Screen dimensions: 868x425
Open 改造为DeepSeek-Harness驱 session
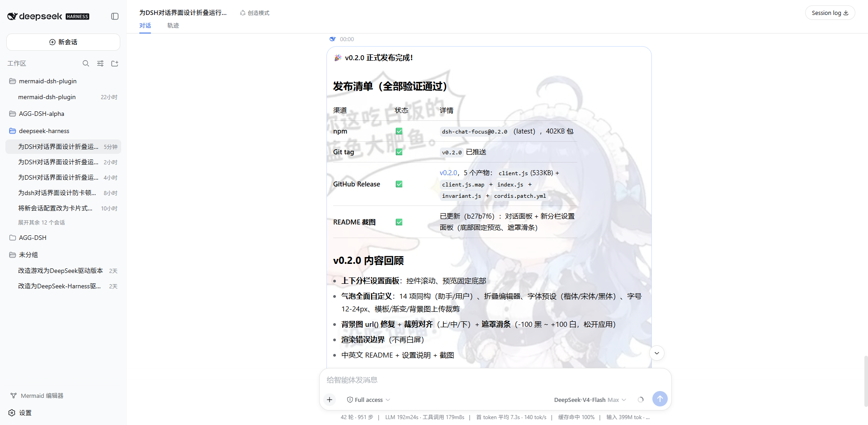(63, 286)
